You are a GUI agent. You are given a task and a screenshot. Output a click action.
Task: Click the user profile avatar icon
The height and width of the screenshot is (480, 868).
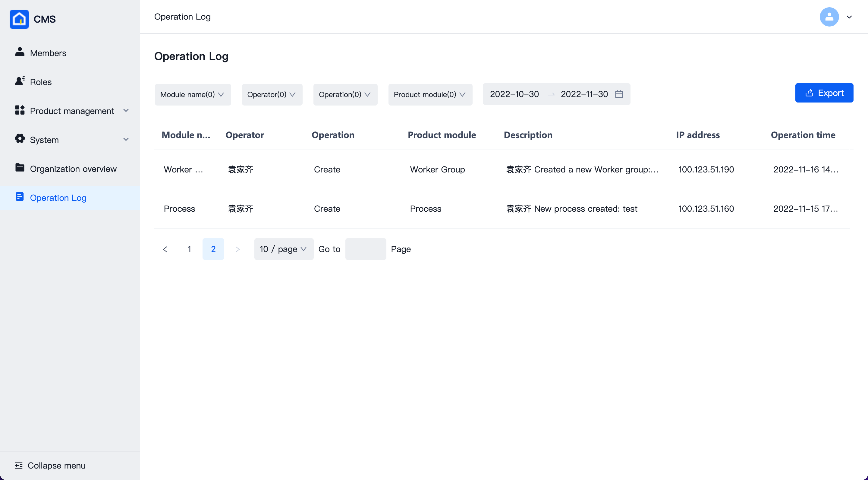click(830, 17)
